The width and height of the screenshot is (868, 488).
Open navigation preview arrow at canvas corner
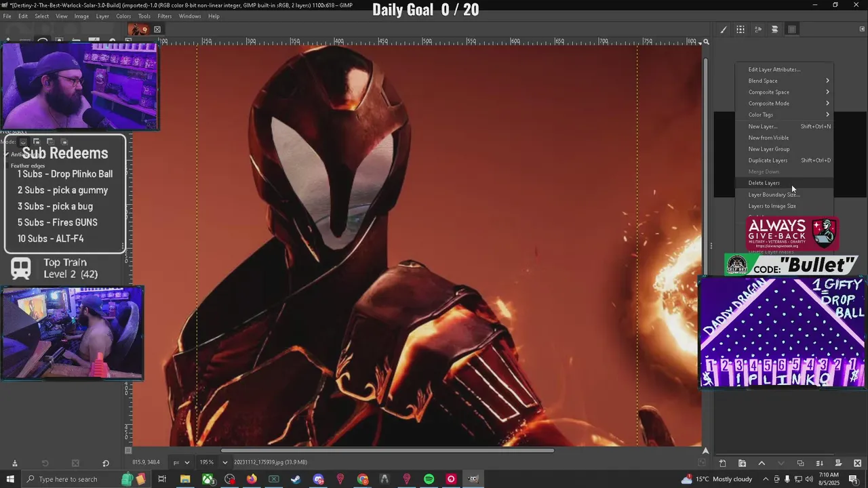[705, 450]
